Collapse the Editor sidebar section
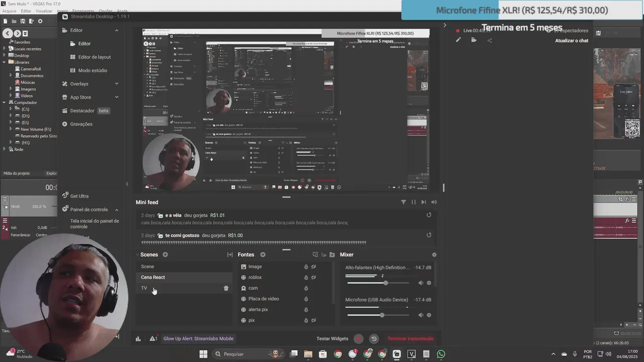 click(x=117, y=30)
